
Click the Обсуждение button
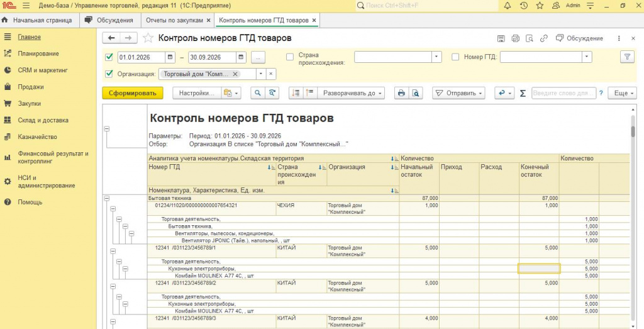point(579,38)
